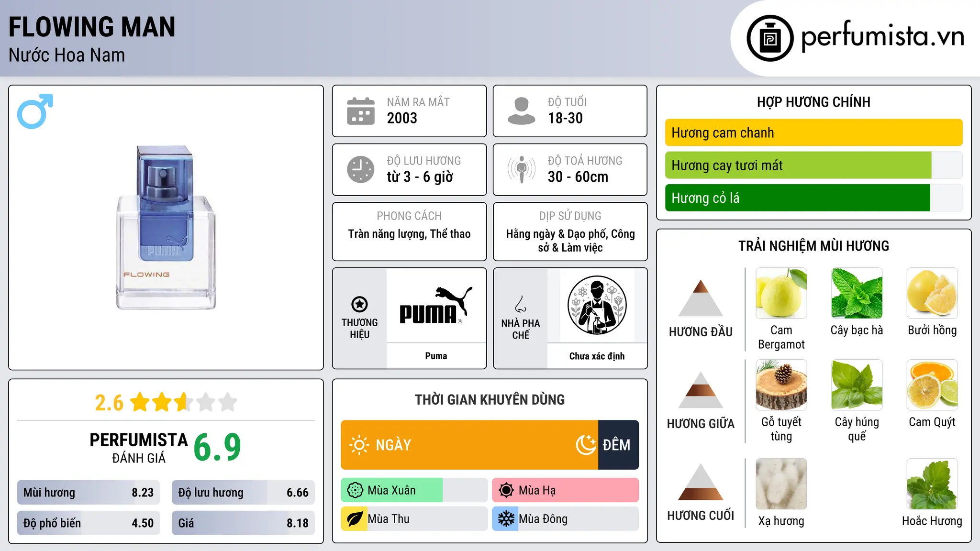Click the blue male gender symbol
The width and height of the screenshot is (980, 551).
coord(35,111)
